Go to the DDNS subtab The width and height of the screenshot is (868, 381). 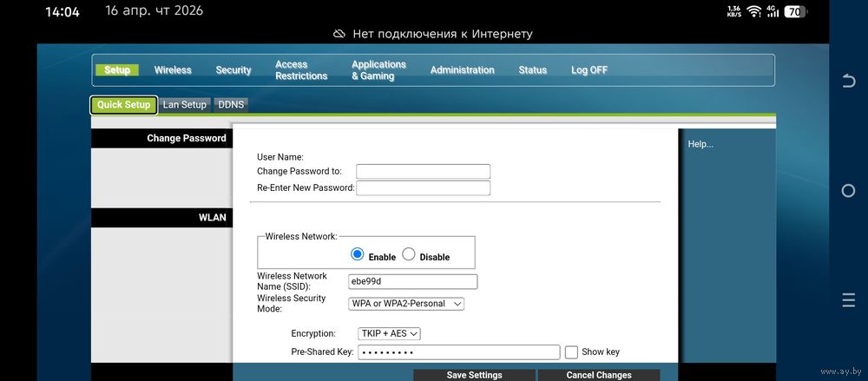coord(232,105)
